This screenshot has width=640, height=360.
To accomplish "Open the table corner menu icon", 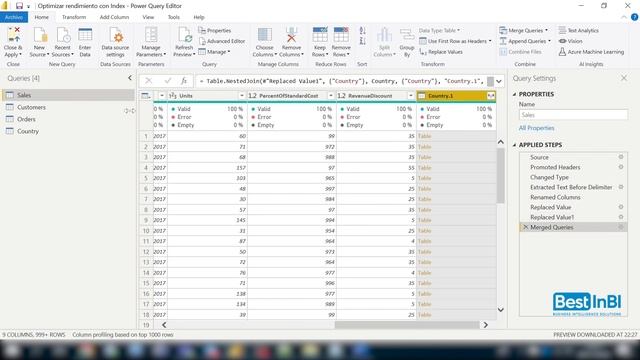I will click(146, 96).
